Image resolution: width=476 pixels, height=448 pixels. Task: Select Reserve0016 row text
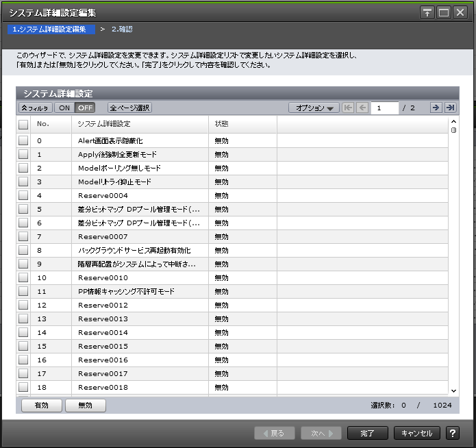point(103,360)
